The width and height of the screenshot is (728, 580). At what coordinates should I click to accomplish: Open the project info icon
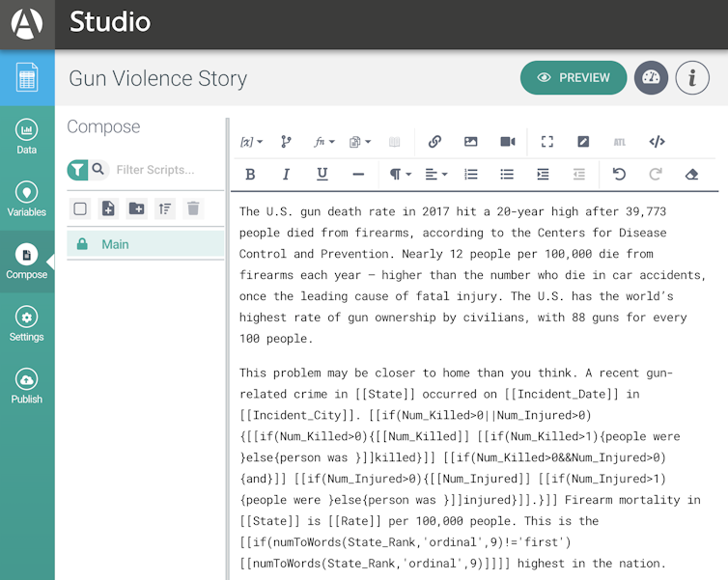click(691, 78)
